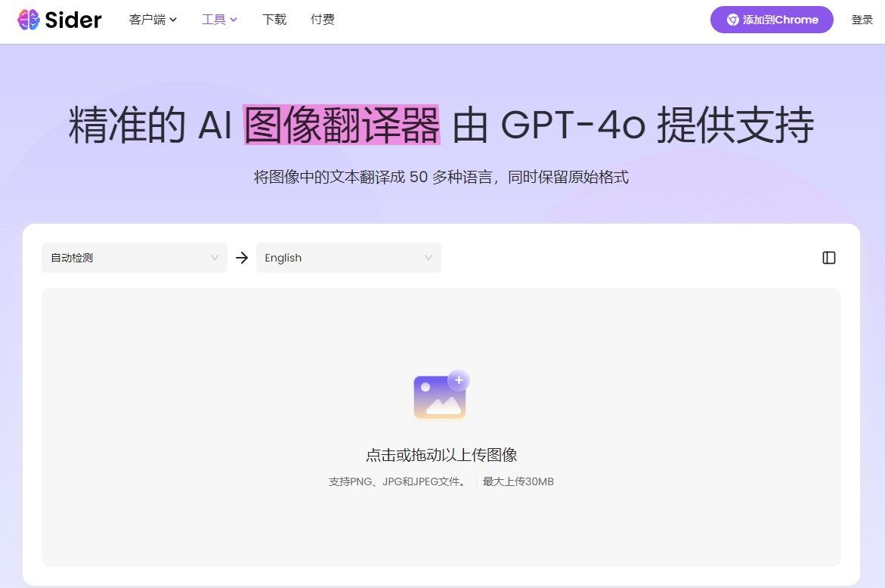The image size is (885, 588).
Task: Open the English target language dropdown
Action: (x=349, y=258)
